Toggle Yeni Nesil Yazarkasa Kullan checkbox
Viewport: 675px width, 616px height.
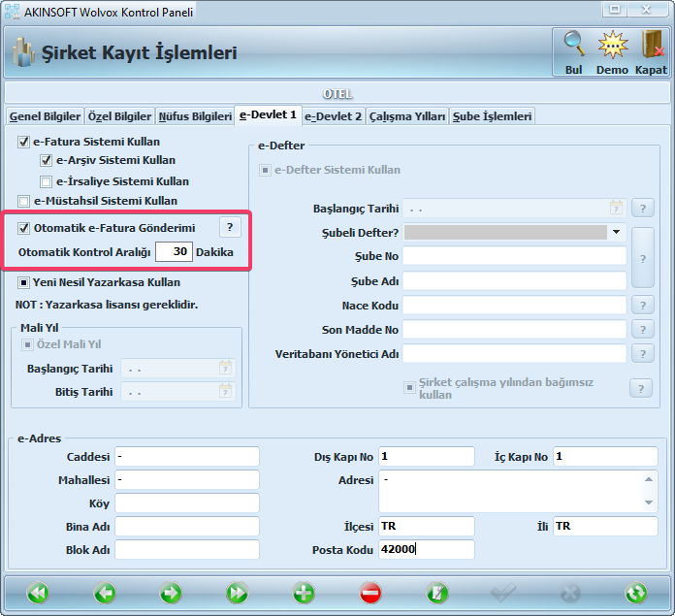pos(23,282)
